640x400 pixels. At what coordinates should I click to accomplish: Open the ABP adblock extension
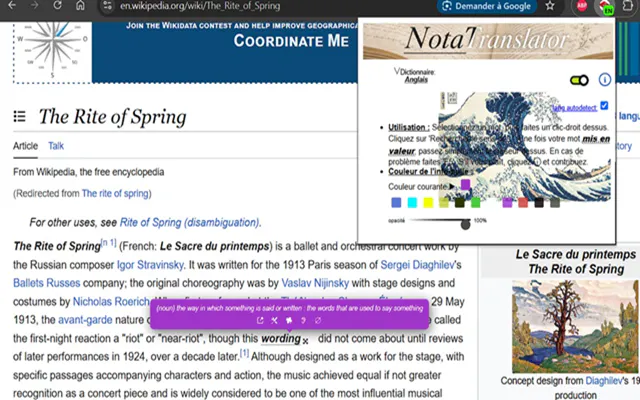coord(582,6)
